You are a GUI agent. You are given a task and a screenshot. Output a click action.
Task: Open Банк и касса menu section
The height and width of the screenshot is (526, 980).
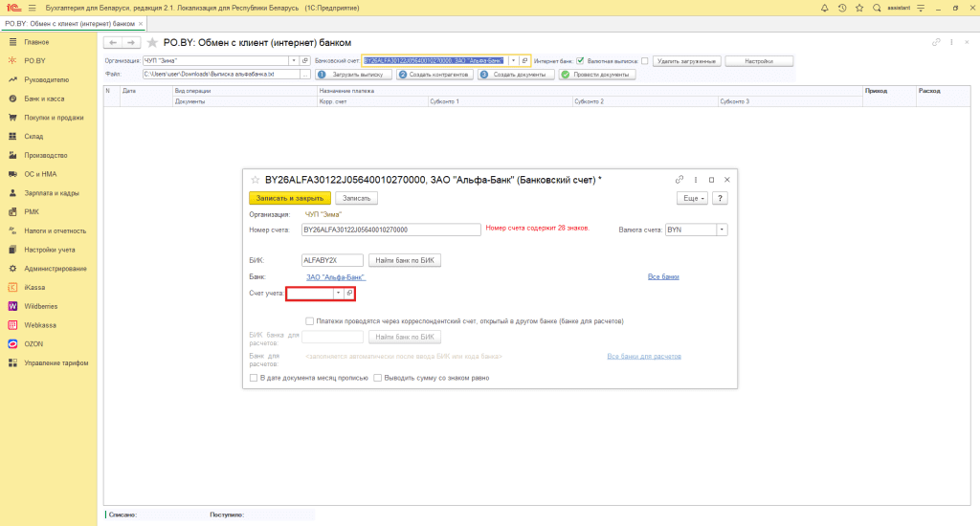44,99
